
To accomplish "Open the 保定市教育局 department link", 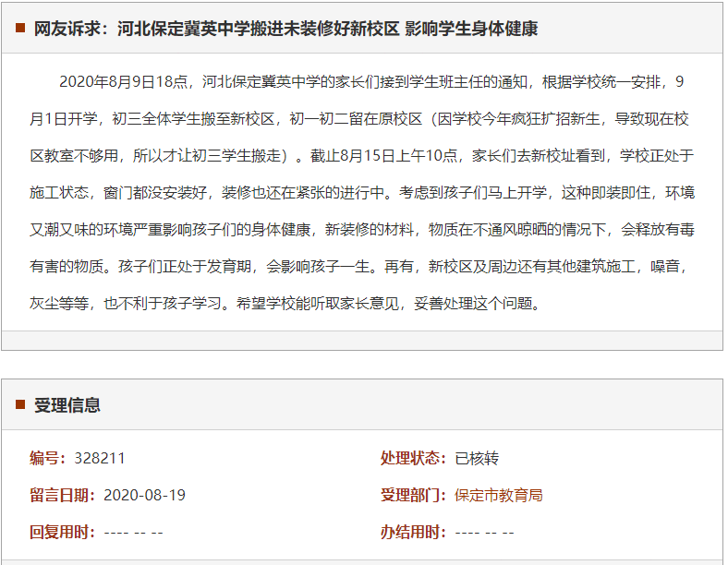I will pyautogui.click(x=498, y=495).
